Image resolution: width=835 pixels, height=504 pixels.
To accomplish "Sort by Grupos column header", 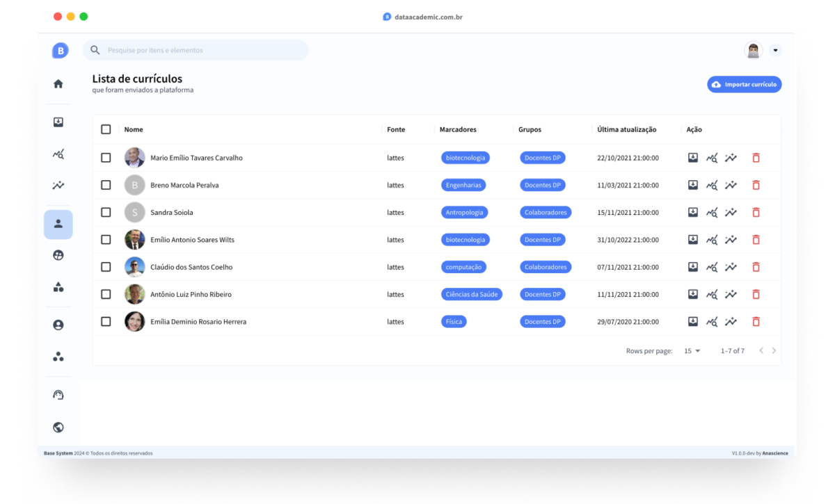I will tap(530, 129).
